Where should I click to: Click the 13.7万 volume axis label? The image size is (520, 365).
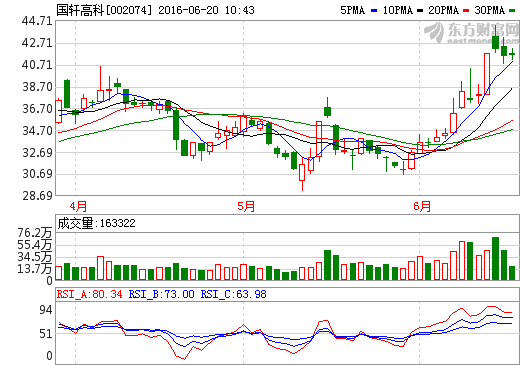(x=35, y=269)
